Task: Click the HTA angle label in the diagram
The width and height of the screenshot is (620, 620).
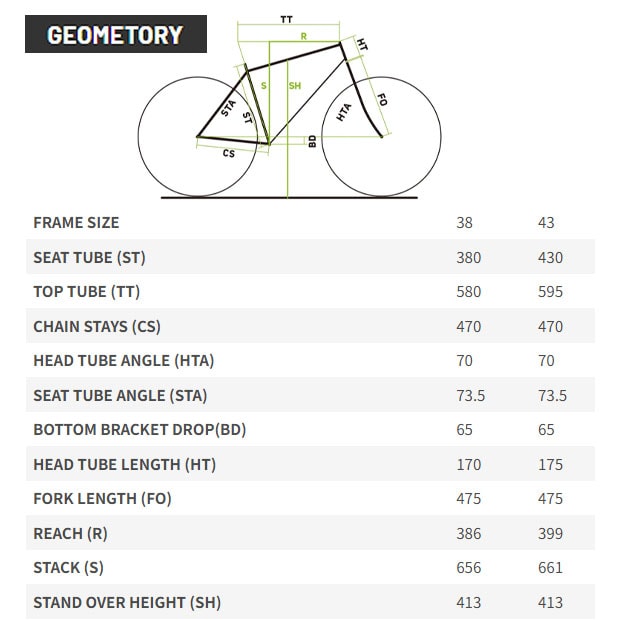Action: (x=345, y=113)
